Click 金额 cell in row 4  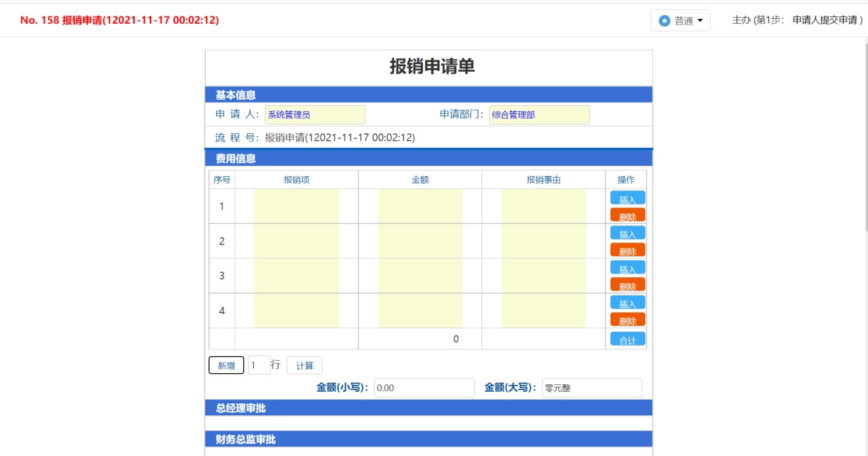pos(420,311)
